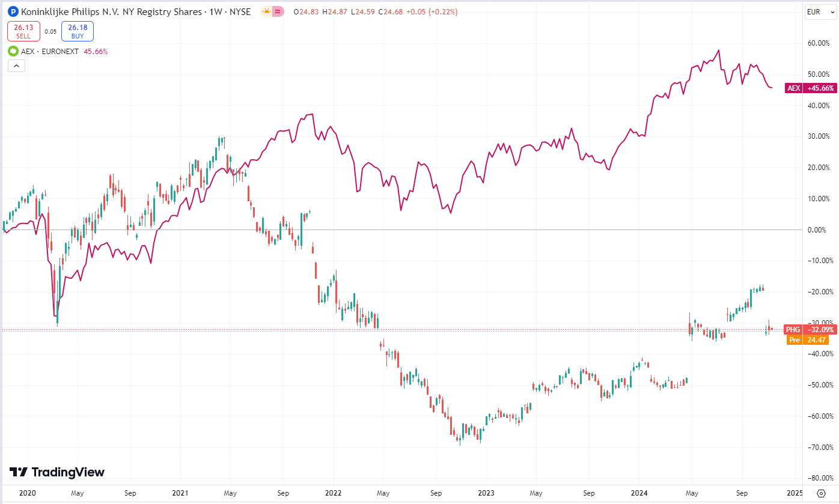Click the pre-market sun session icon
The image size is (839, 504).
click(266, 11)
